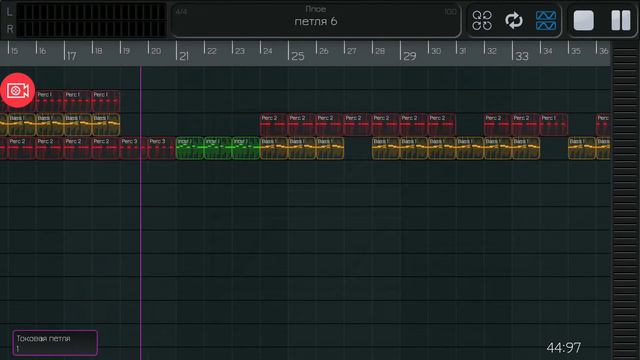
Task: Select the Perc 2 clip at bar 32
Action: pyautogui.click(x=498, y=124)
